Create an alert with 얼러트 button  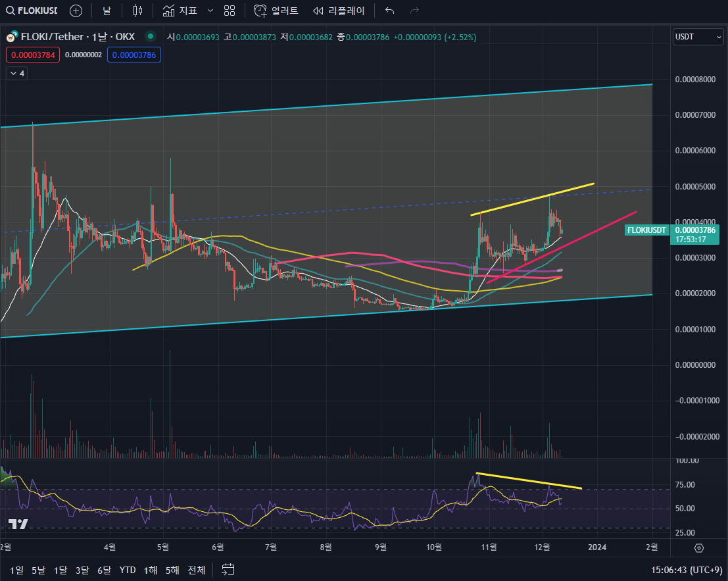click(x=276, y=11)
